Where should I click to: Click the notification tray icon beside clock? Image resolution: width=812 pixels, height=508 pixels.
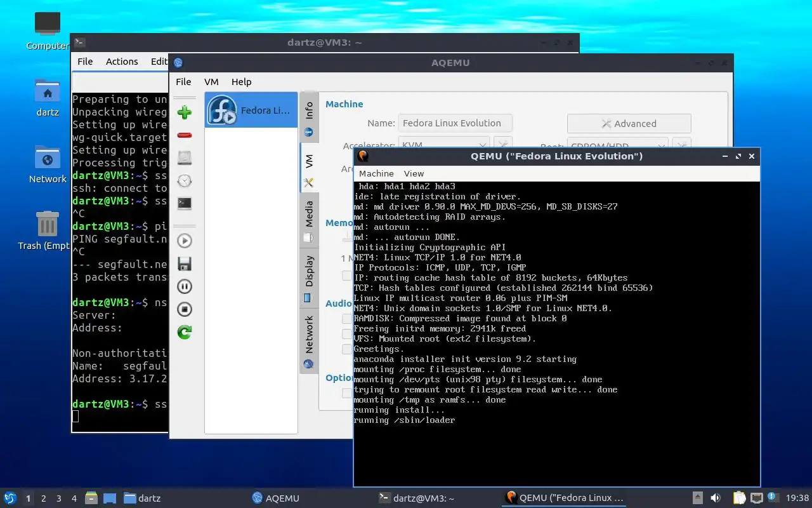click(773, 497)
